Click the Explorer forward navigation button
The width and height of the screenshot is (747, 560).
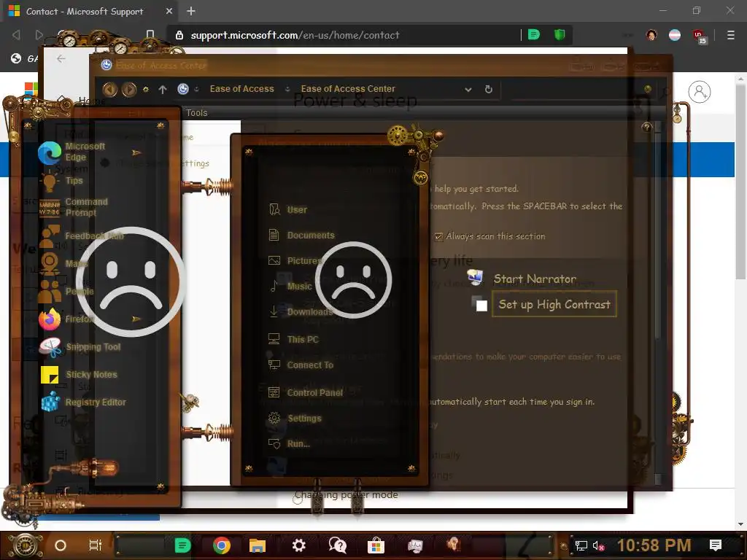point(128,90)
